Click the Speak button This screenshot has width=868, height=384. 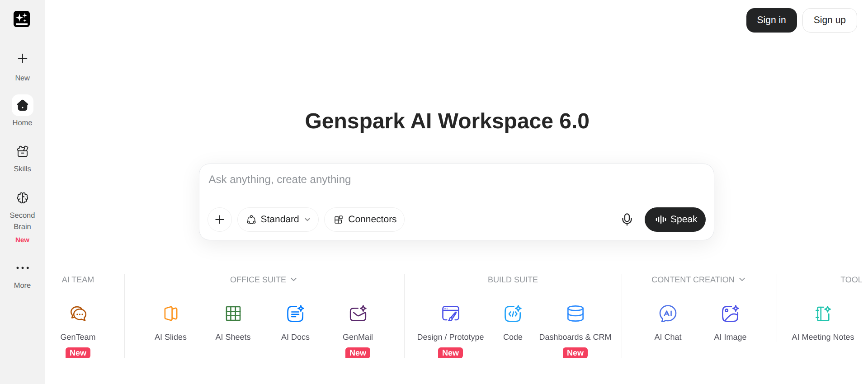[675, 220]
